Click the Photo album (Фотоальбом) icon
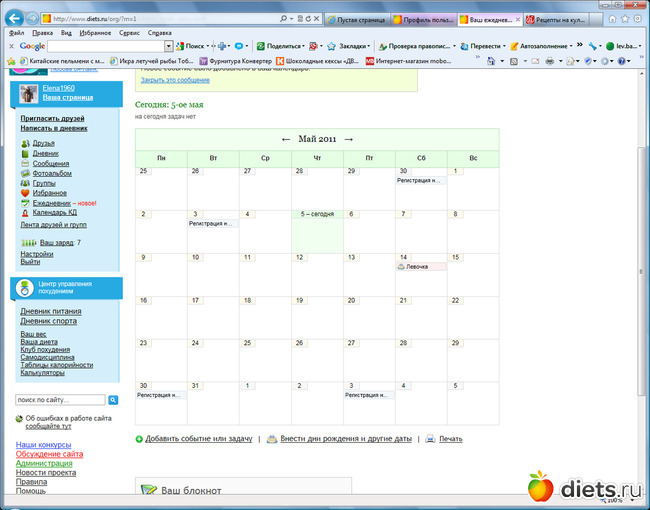Viewport: 650px width, 510px height. click(25, 173)
